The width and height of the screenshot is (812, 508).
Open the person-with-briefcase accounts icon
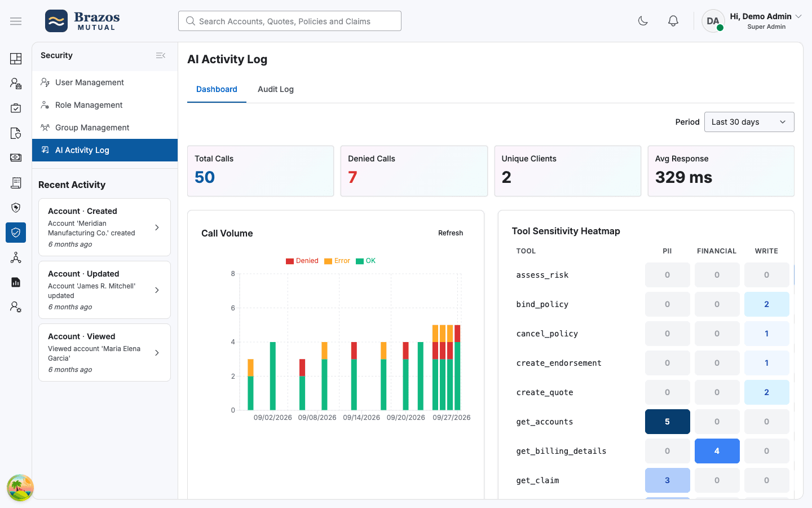[x=16, y=84]
